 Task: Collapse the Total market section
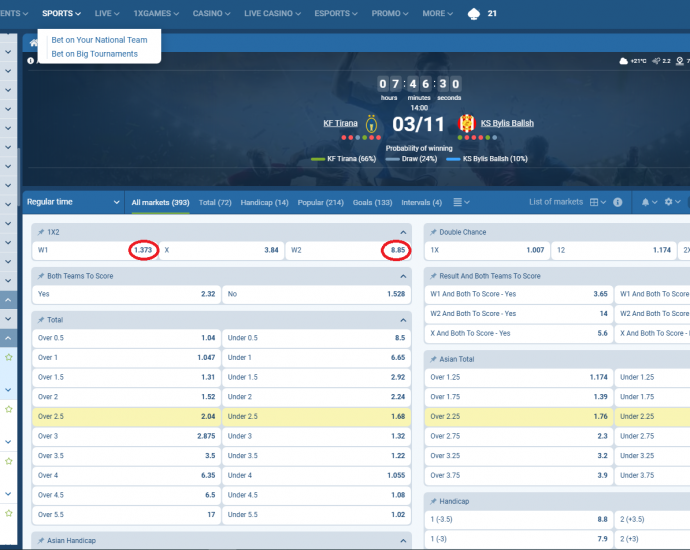click(403, 319)
